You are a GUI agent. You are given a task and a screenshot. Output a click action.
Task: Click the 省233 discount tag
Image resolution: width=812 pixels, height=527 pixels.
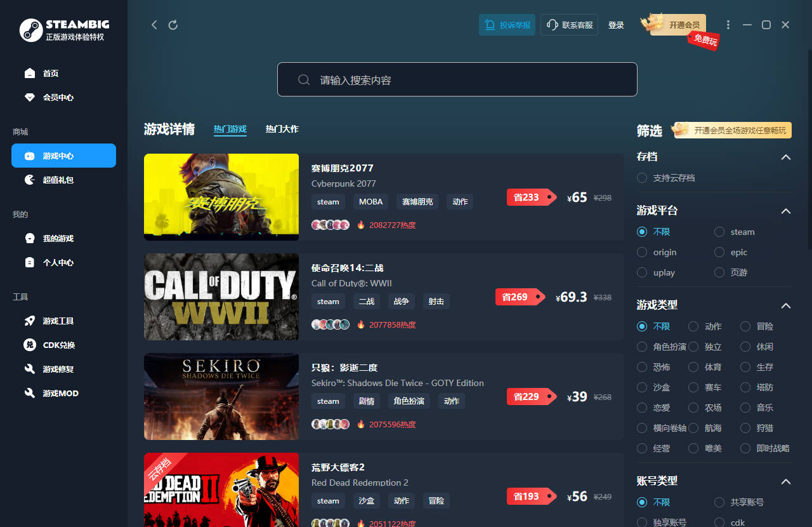click(x=531, y=197)
